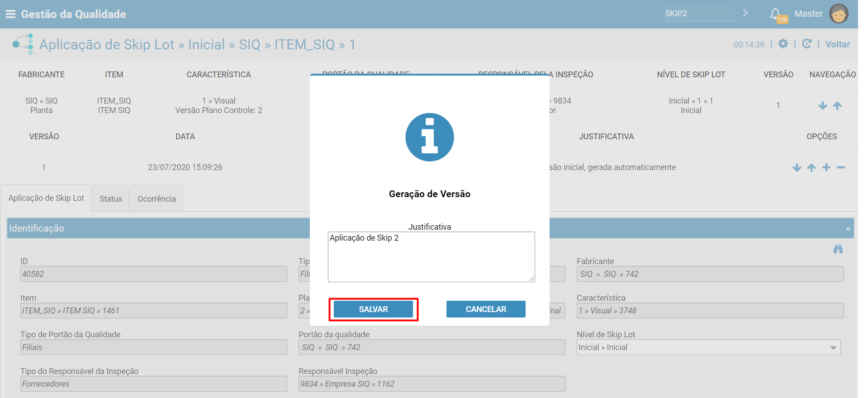Open the Ocorrência tab

coord(157,199)
